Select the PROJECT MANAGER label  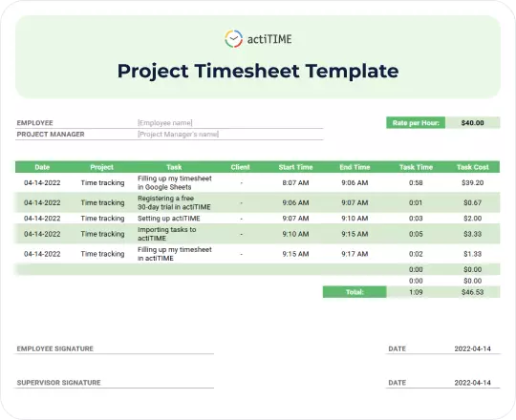(51, 134)
